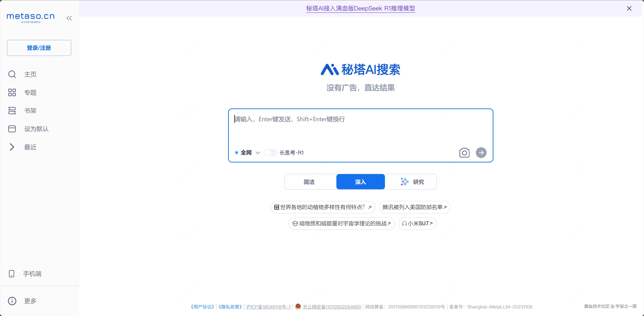
Task: Dismiss the top announcement banner
Action: point(629,8)
